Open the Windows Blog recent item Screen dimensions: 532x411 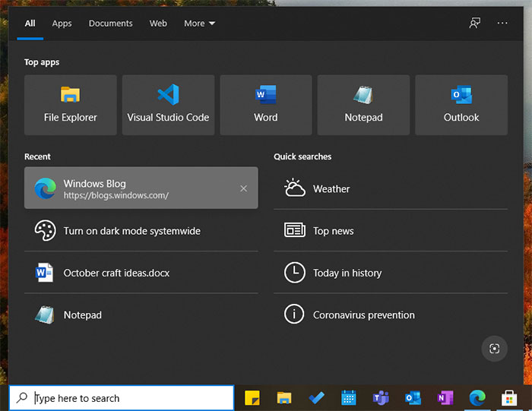[x=141, y=188]
